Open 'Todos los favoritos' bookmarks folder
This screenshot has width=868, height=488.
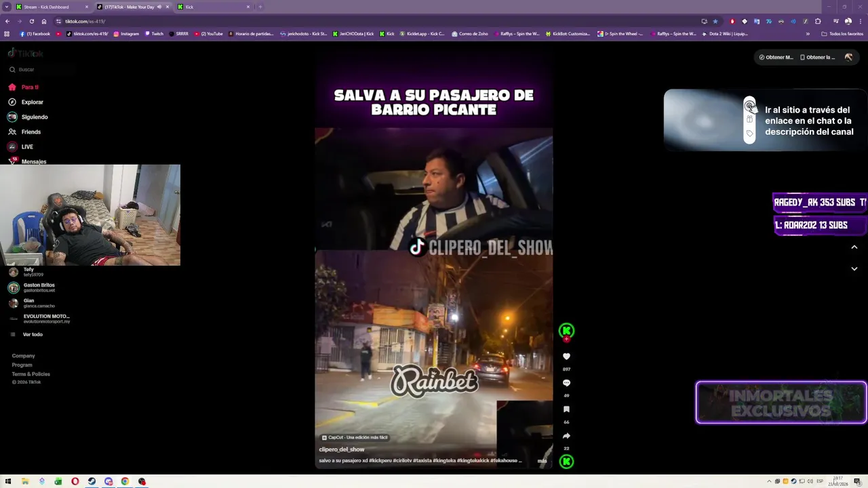[x=842, y=34]
